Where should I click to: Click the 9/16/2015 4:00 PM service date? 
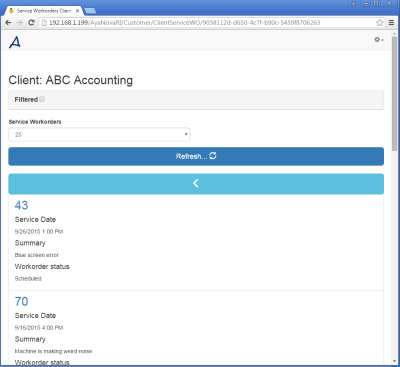(39, 328)
